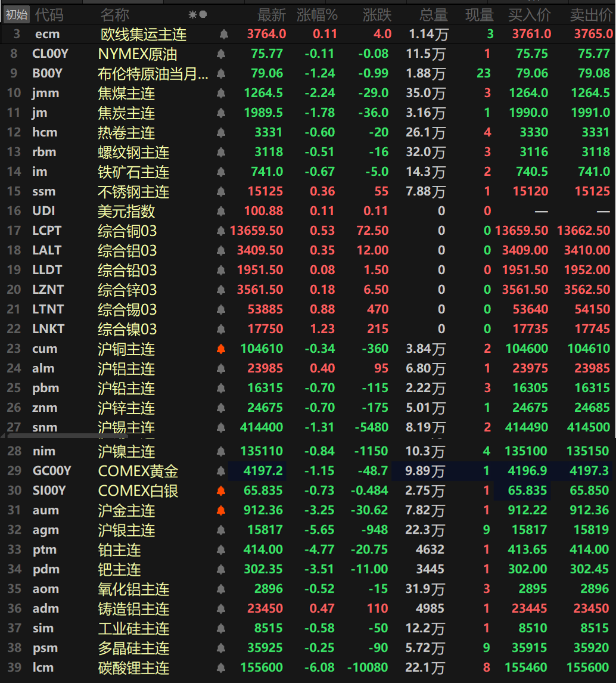616x683 pixels.
Task: Click the orange alert bell for COMEX白银
Action: pos(221,490)
